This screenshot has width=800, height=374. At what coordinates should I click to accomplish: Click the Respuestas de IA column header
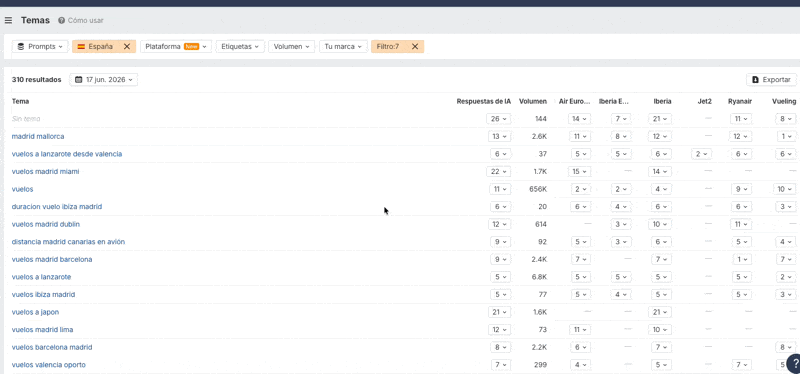pos(484,102)
